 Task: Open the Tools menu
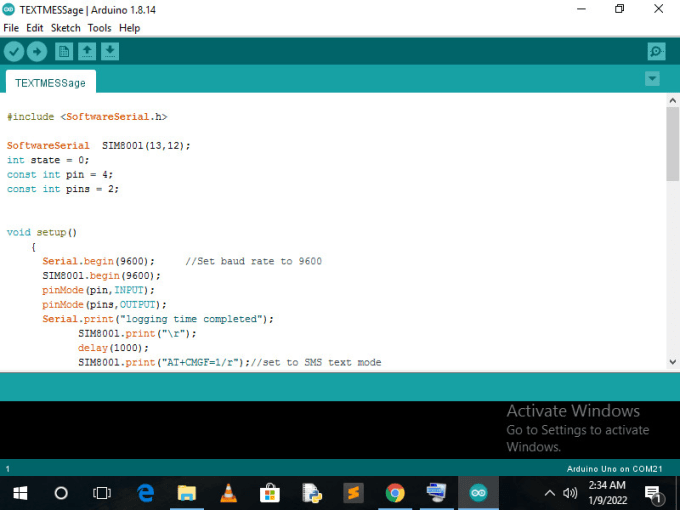tap(99, 28)
